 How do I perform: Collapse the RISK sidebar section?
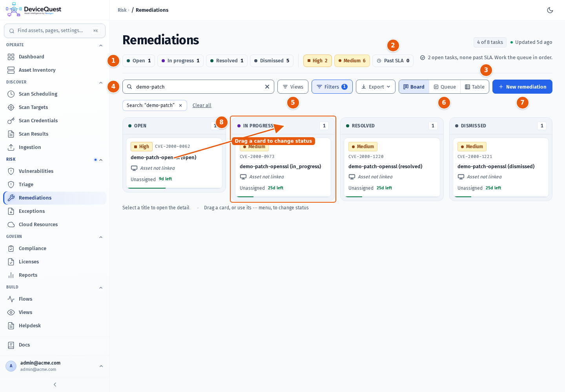[101, 160]
